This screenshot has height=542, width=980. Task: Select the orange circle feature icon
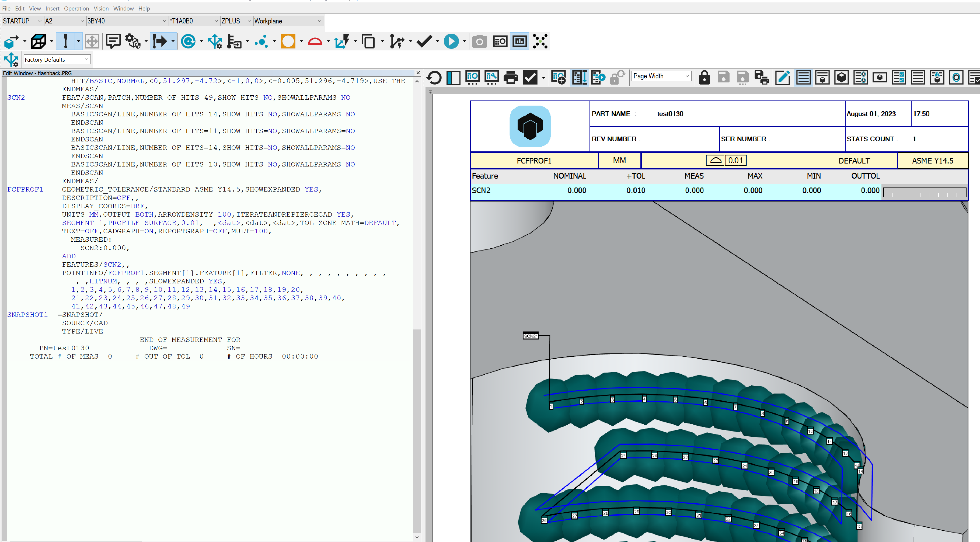[x=288, y=41]
